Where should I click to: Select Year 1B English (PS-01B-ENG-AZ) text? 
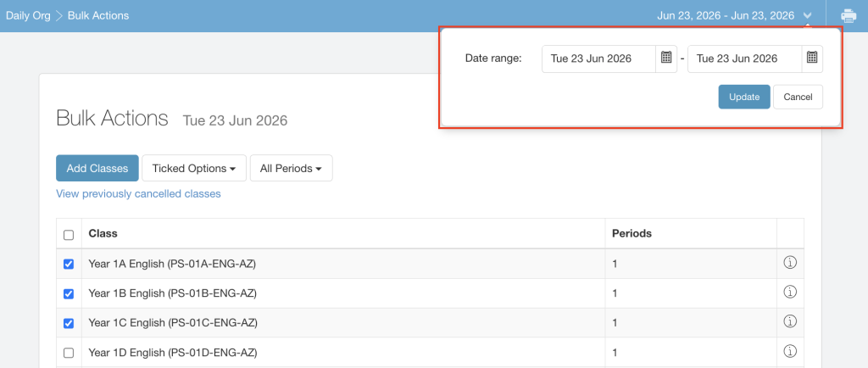172,293
